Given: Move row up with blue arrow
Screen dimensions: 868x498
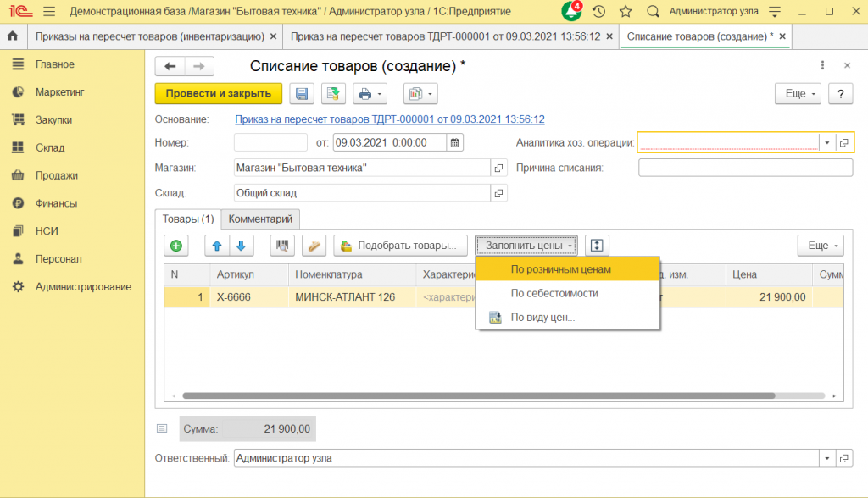Looking at the screenshot, I should [x=217, y=246].
